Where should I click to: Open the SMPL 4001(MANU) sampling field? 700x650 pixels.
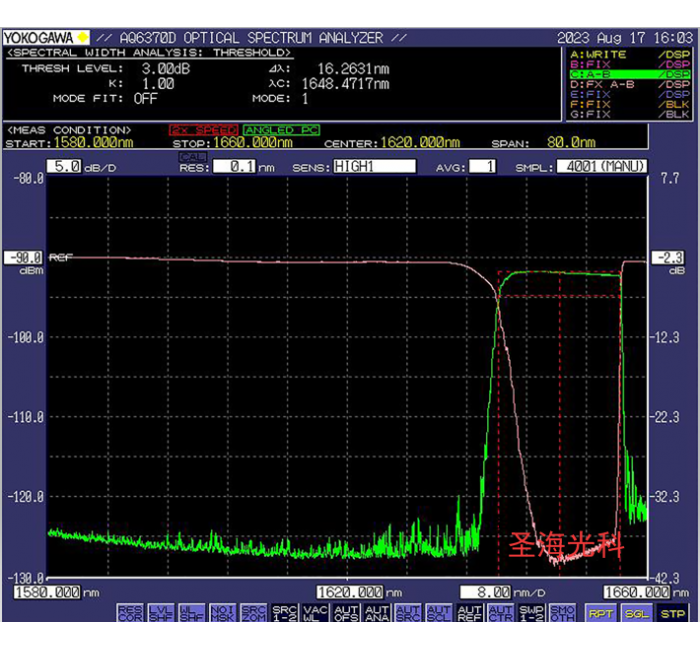click(601, 166)
